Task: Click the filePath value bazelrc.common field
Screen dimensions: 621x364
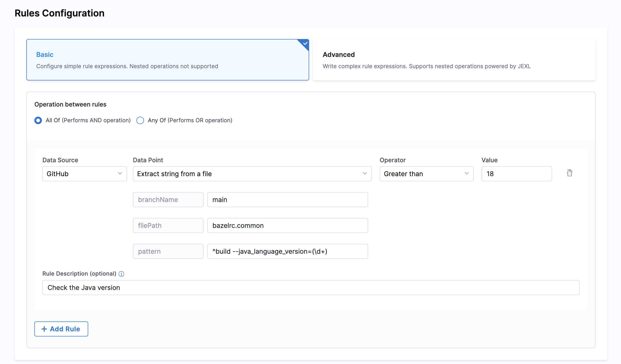Action: (287, 226)
